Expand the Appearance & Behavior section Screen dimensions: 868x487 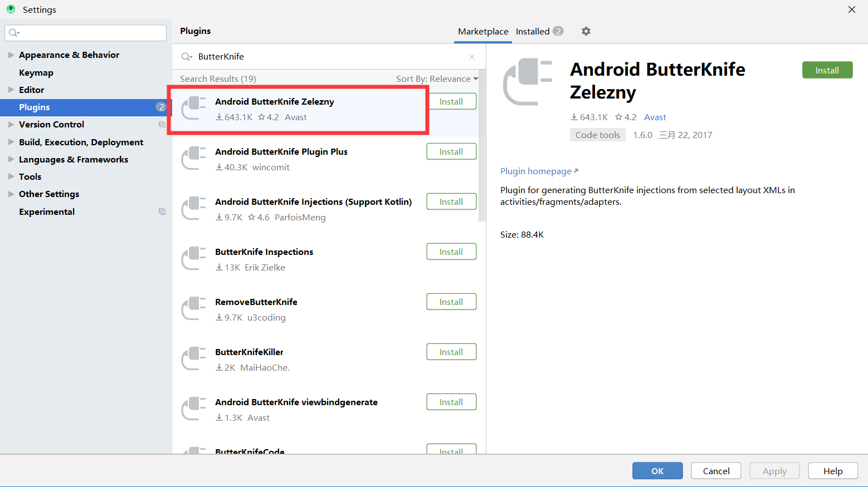[11, 55]
